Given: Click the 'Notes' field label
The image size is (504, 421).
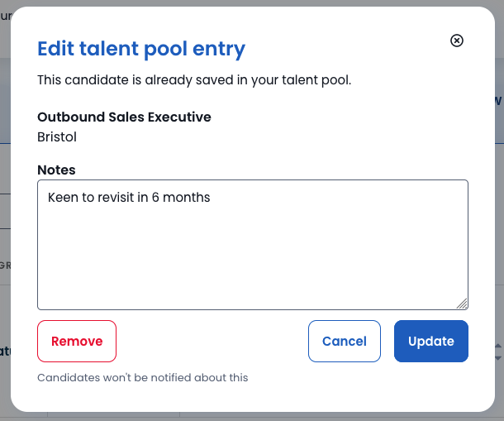Looking at the screenshot, I should (56, 170).
